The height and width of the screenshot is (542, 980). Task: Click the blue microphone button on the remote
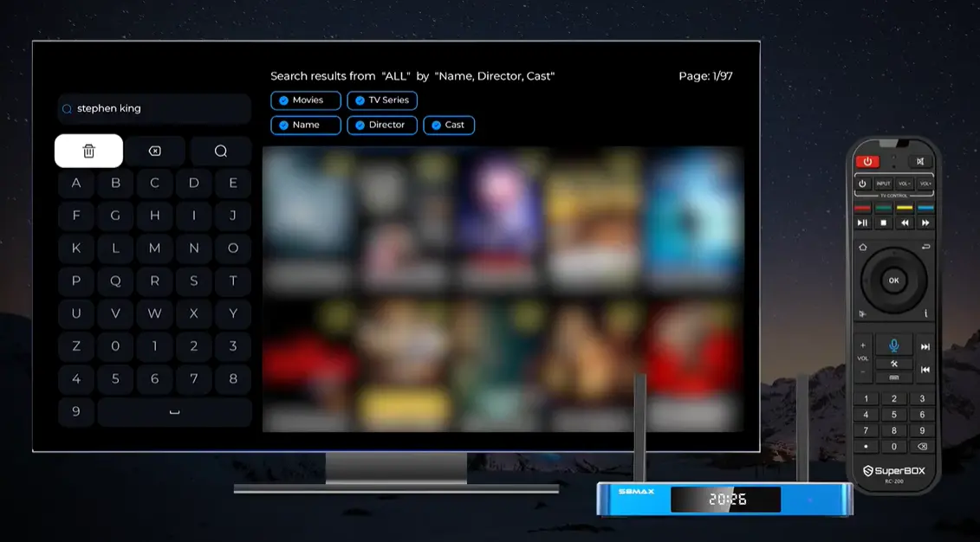coord(893,345)
